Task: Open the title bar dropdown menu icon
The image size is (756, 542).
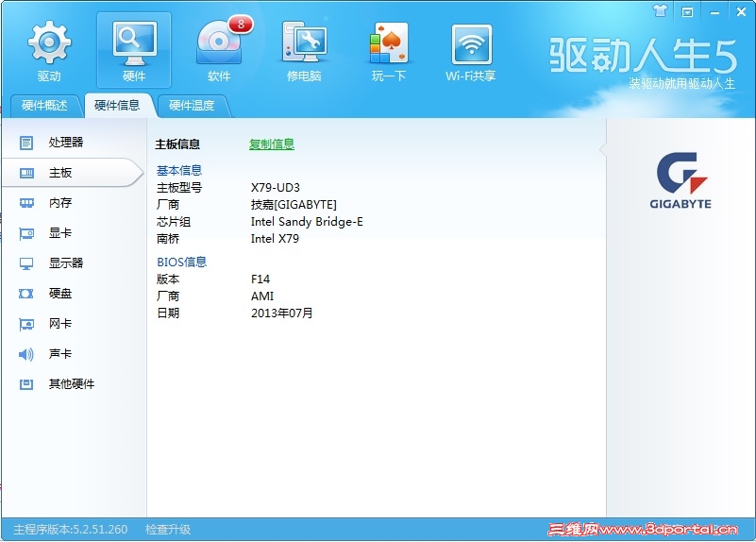Action: point(687,12)
